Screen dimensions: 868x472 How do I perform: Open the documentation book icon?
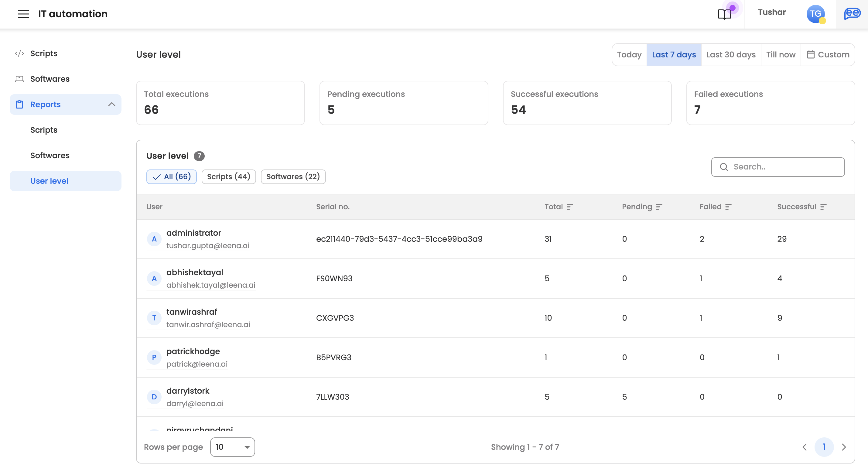[724, 14]
